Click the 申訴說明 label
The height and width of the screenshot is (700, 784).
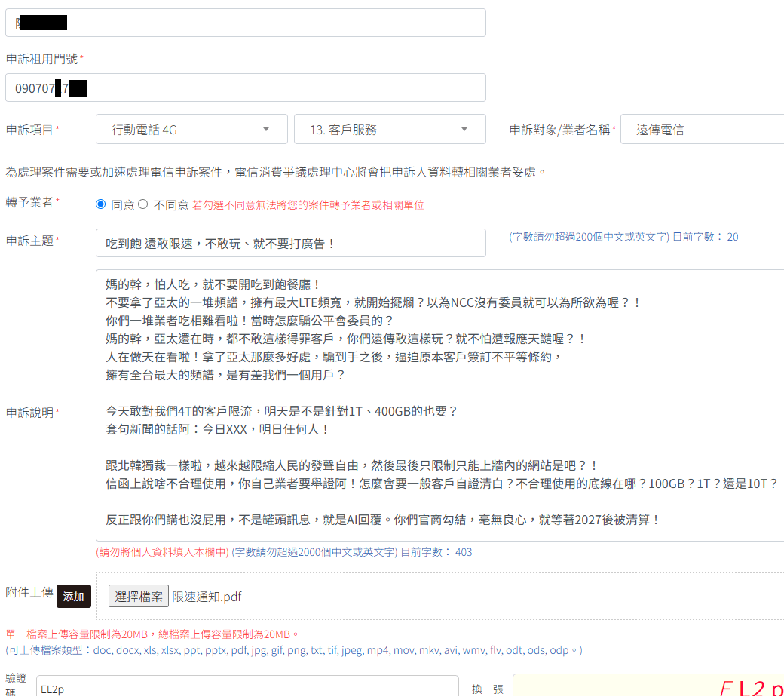coord(29,413)
